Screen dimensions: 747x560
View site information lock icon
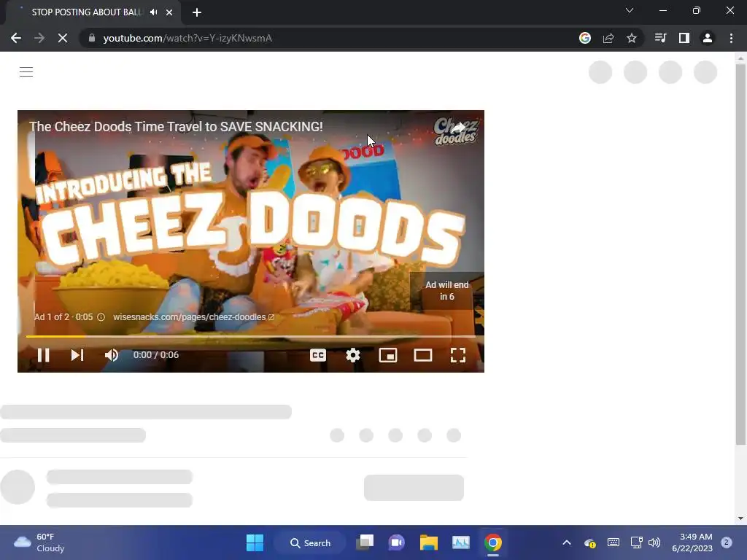[92, 38]
